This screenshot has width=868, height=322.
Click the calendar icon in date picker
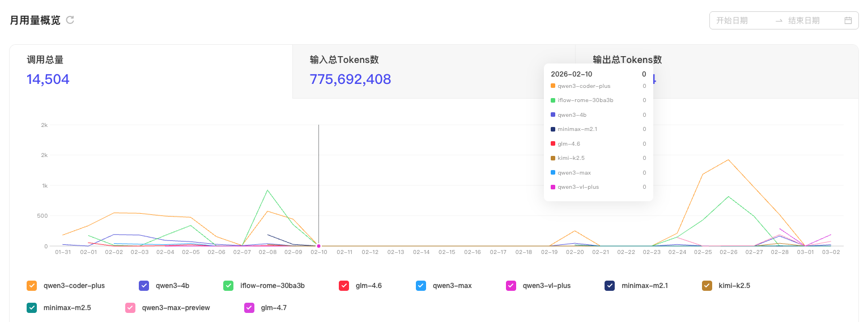848,20
